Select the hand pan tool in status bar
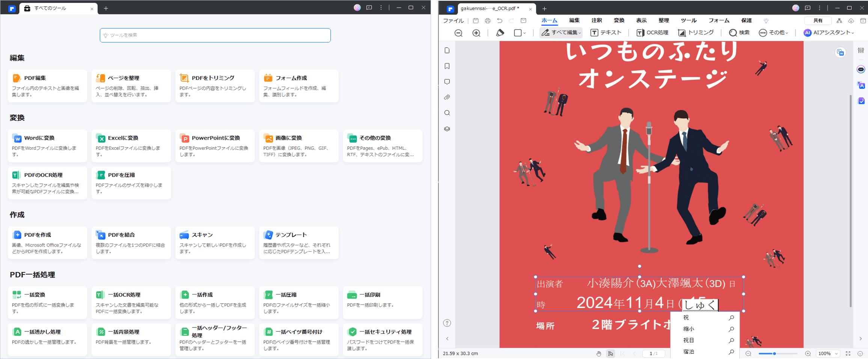This screenshot has width=868, height=359. pyautogui.click(x=598, y=353)
